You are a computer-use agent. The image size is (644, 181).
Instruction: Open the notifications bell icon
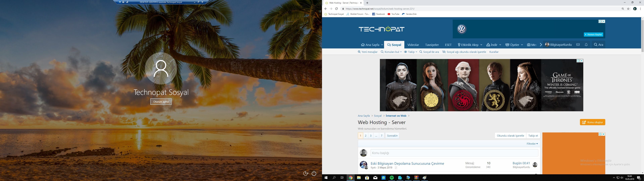pos(586,45)
